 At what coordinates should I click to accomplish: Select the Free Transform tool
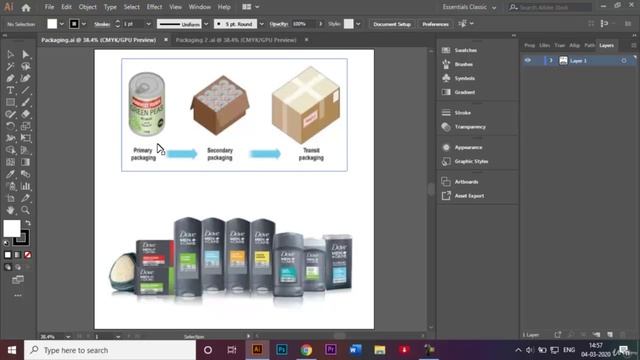pyautogui.click(x=25, y=138)
